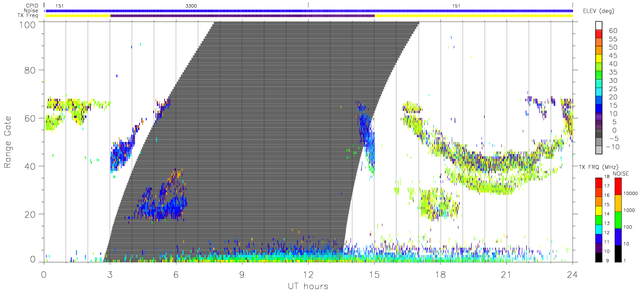Click the x-axis tick label '24'
Viewport: 644px width, 297px height.
coord(572,274)
